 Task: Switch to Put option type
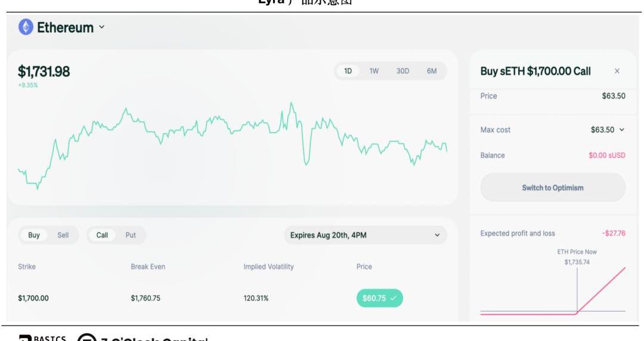pos(131,235)
